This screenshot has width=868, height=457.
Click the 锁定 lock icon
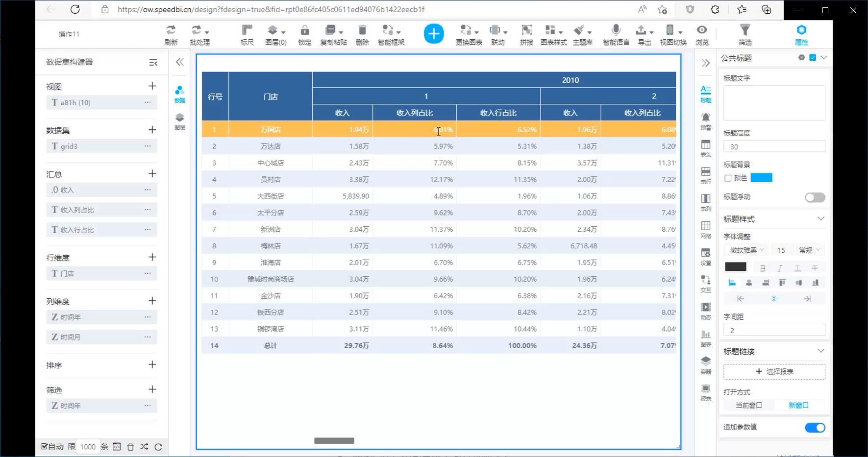(x=304, y=34)
